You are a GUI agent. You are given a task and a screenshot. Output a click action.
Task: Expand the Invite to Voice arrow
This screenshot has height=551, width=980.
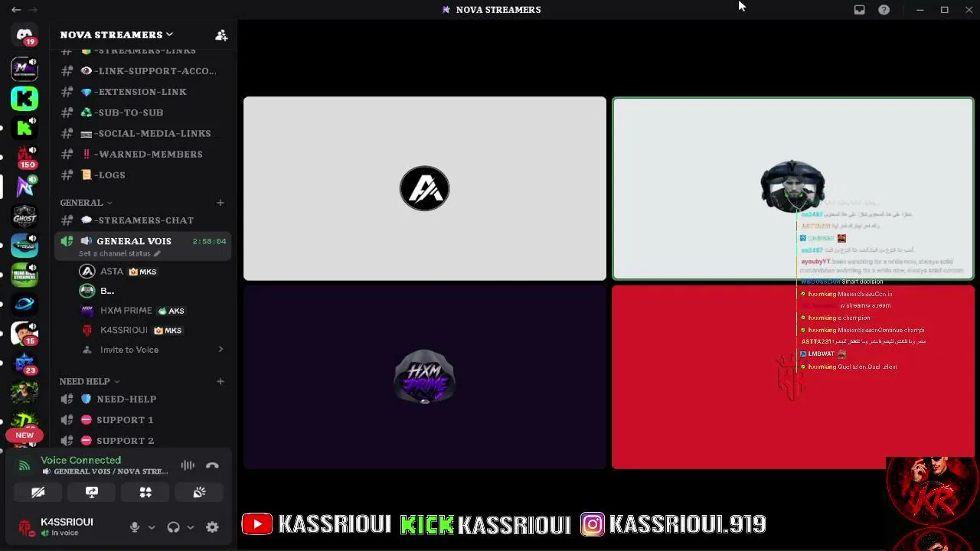tap(220, 350)
